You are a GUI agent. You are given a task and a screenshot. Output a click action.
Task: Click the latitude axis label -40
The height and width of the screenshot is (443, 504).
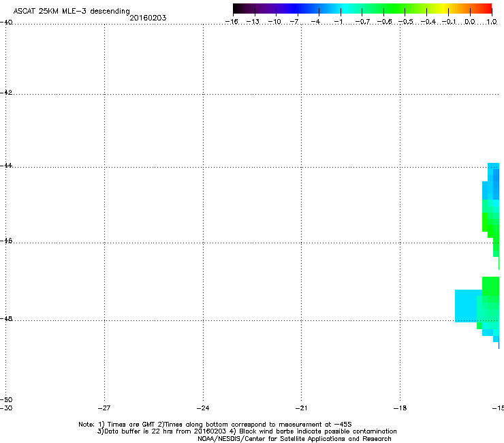tap(6, 22)
